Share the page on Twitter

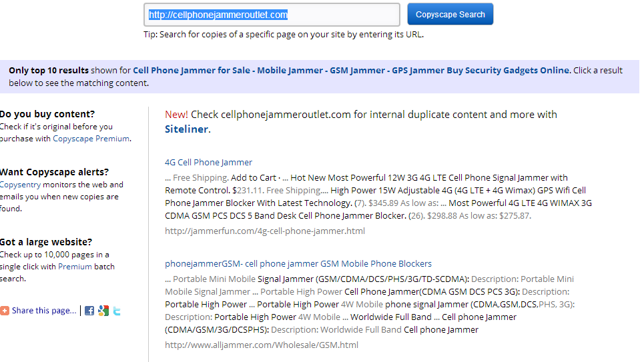(117, 311)
